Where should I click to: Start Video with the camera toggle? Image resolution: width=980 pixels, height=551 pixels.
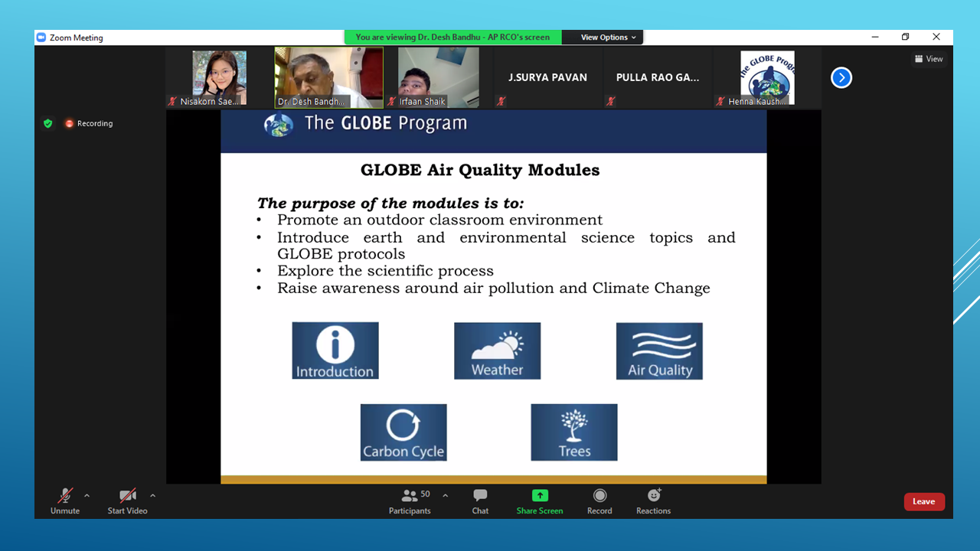[127, 496]
